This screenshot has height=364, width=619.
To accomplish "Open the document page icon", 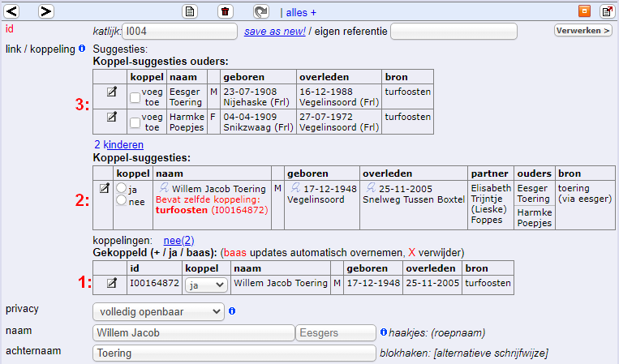I will 190,11.
